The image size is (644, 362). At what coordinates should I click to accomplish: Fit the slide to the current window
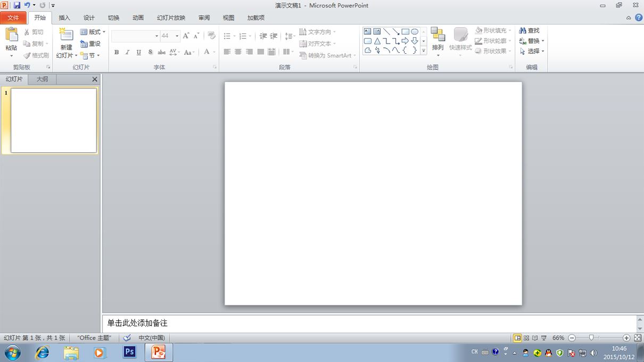638,338
